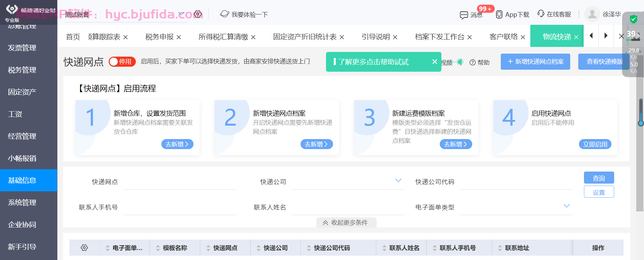Sort the 联系人手机号 column
The height and width of the screenshot is (260, 644).
[434, 248]
